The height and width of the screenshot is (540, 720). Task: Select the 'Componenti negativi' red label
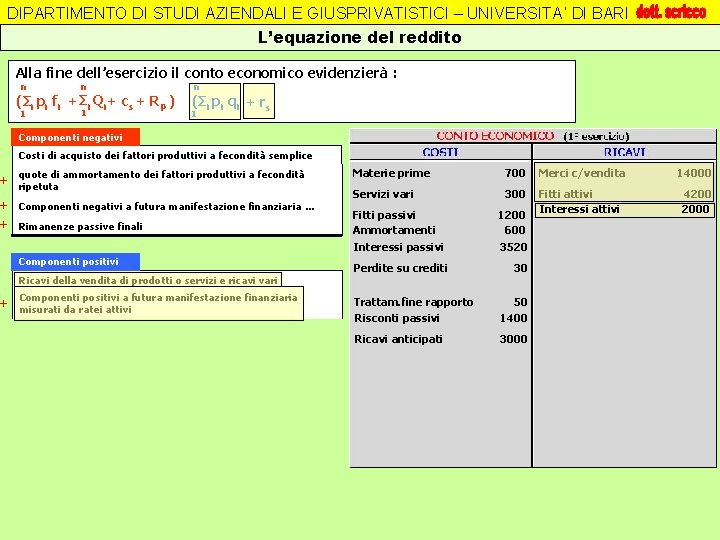tap(75, 137)
